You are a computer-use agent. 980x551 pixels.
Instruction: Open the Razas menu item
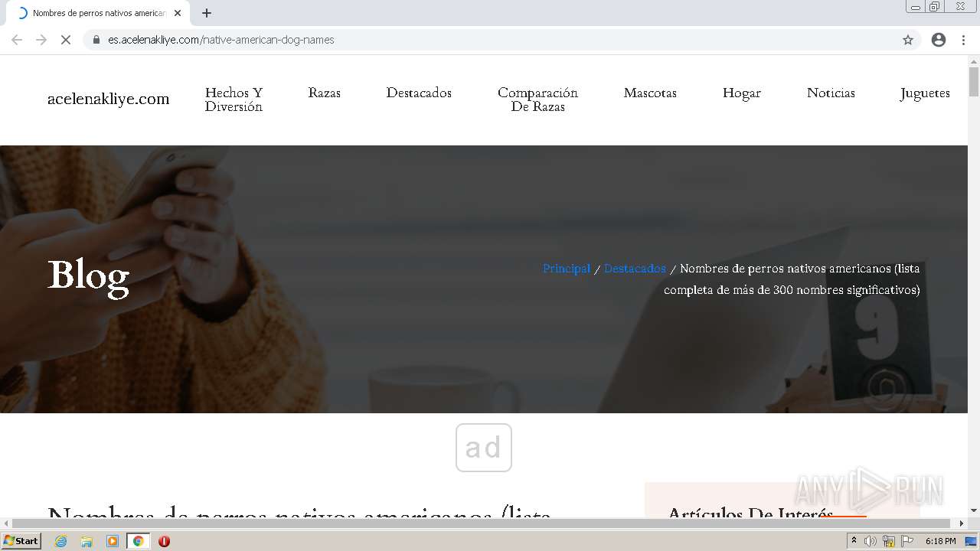coord(325,93)
